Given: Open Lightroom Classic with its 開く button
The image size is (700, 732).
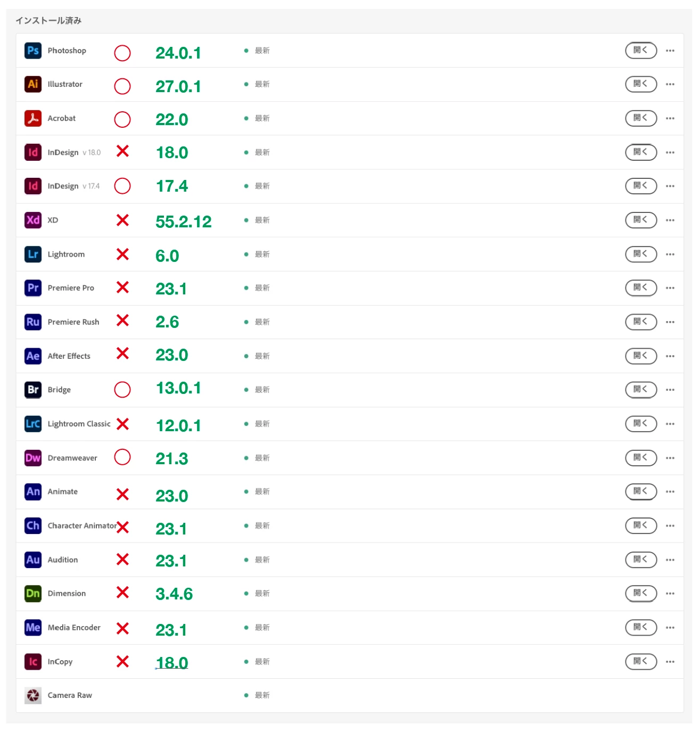Looking at the screenshot, I should (641, 424).
